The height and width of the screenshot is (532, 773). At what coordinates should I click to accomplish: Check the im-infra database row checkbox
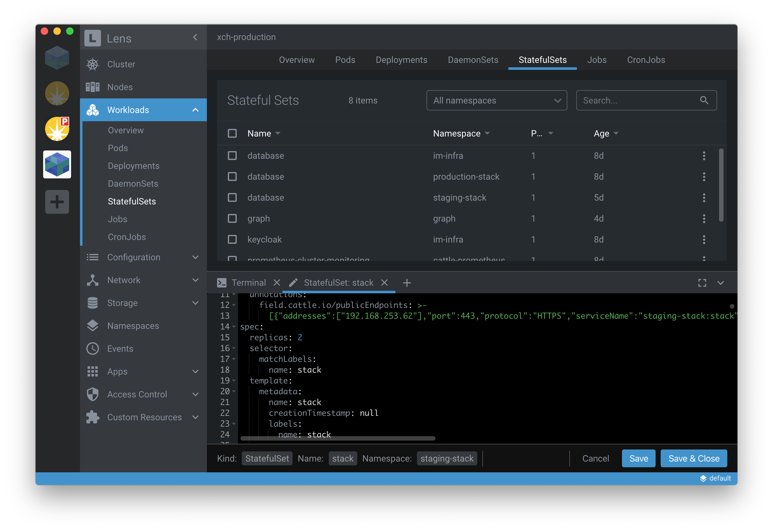tap(232, 156)
